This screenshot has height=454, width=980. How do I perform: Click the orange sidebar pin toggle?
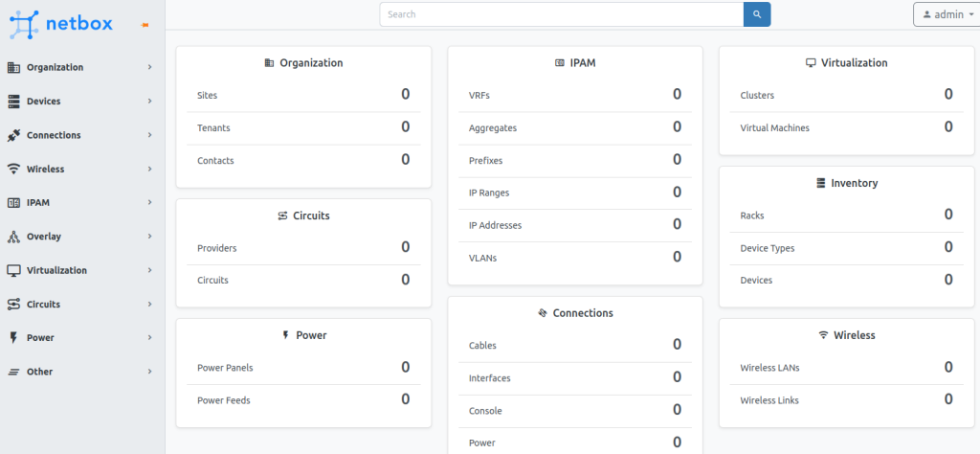[145, 25]
